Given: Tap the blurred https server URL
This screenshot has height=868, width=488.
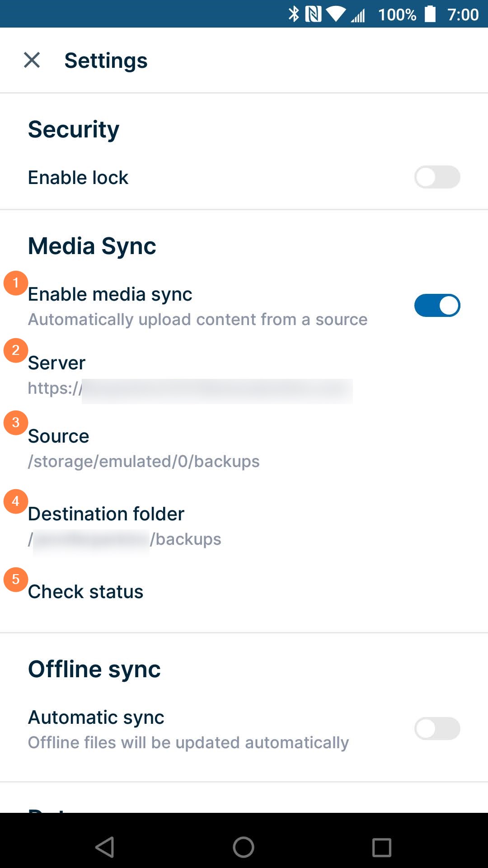Looking at the screenshot, I should [190, 389].
